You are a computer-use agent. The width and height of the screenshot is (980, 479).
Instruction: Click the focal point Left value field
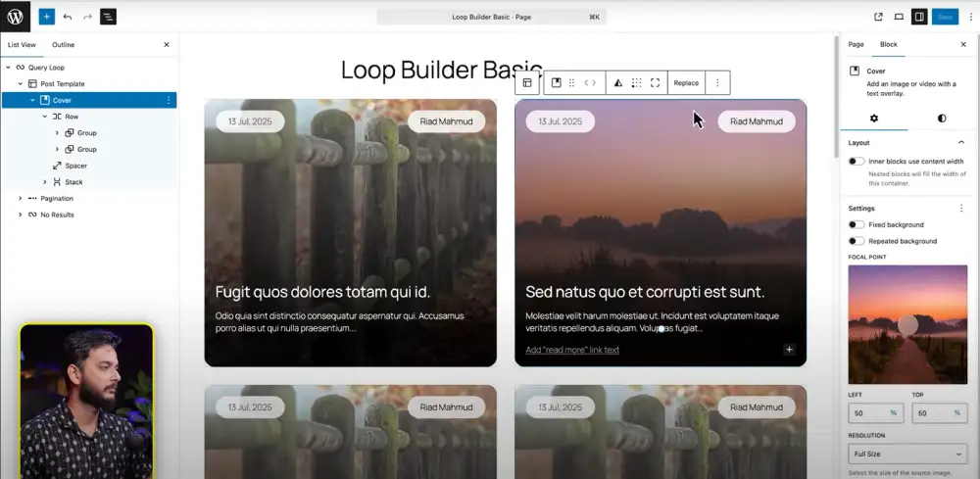coord(874,412)
